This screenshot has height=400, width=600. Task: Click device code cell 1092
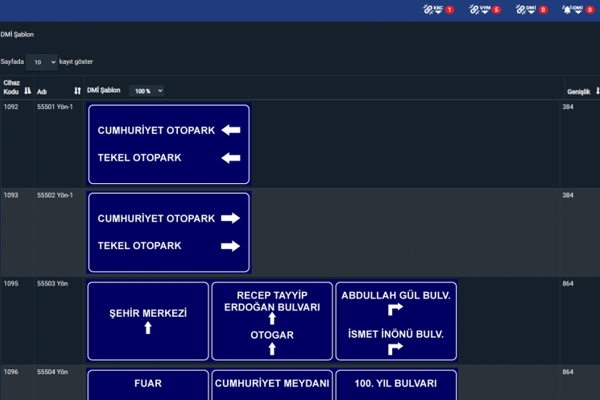click(x=11, y=107)
